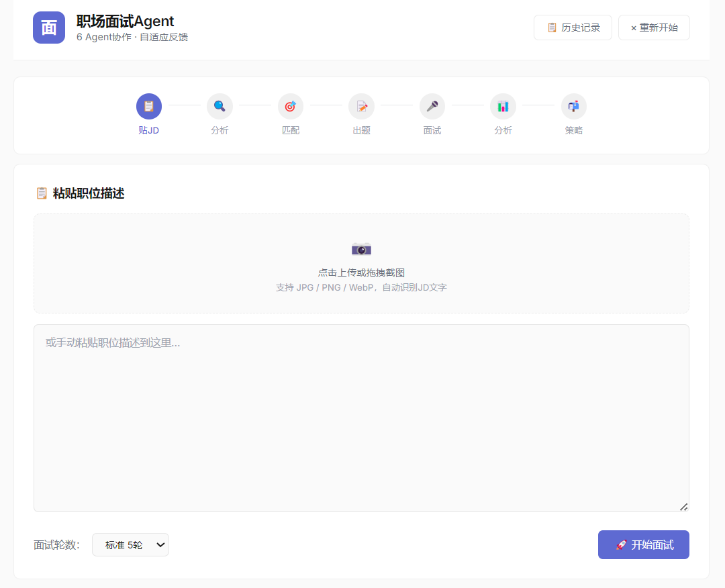Click the 策略 step label

[574, 130]
